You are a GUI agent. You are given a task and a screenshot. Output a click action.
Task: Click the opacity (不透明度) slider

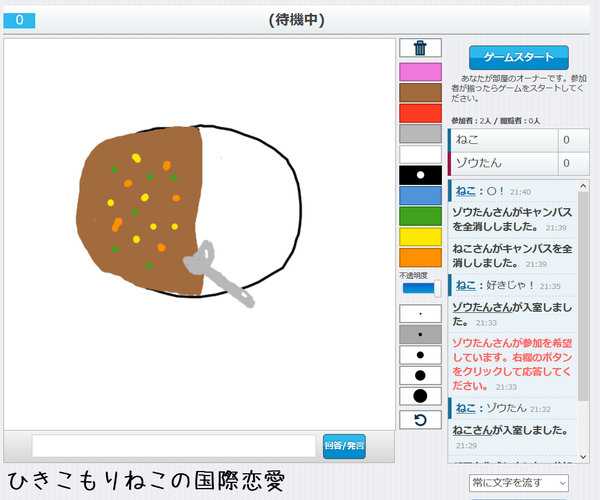[420, 289]
